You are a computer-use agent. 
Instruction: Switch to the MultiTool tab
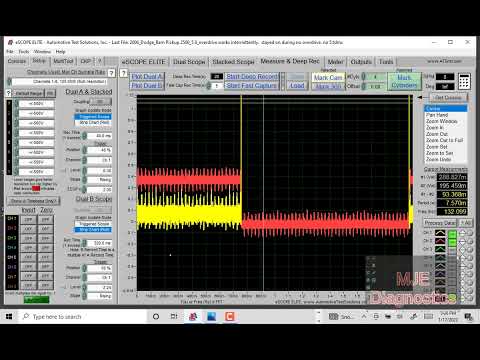pyautogui.click(x=63, y=61)
